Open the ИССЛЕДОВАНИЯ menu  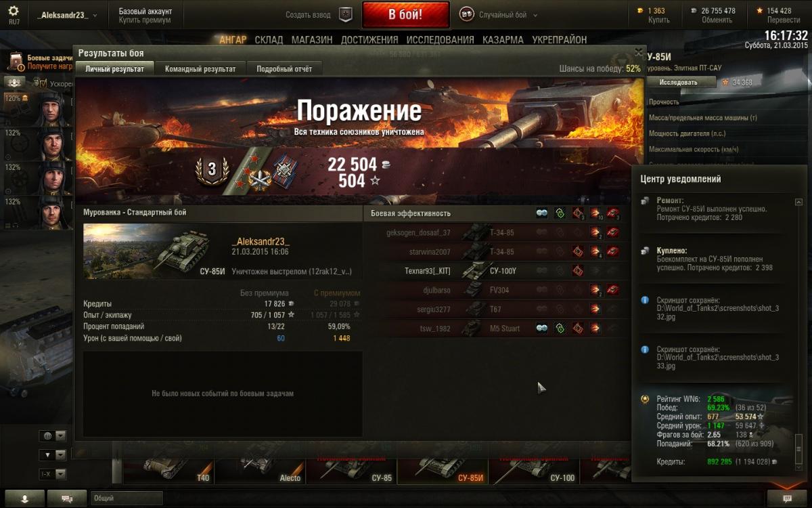[440, 40]
